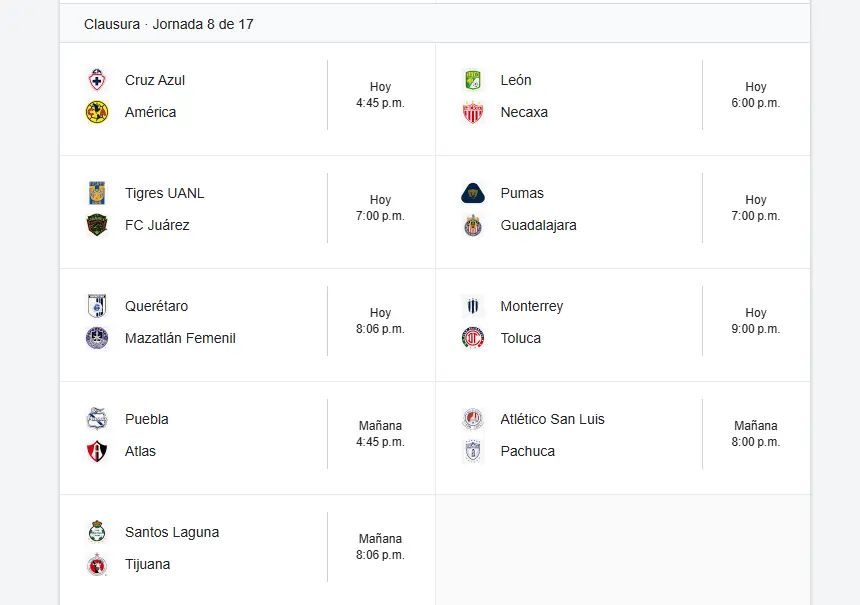Open the Mazatlán Femenil team link

click(x=180, y=338)
